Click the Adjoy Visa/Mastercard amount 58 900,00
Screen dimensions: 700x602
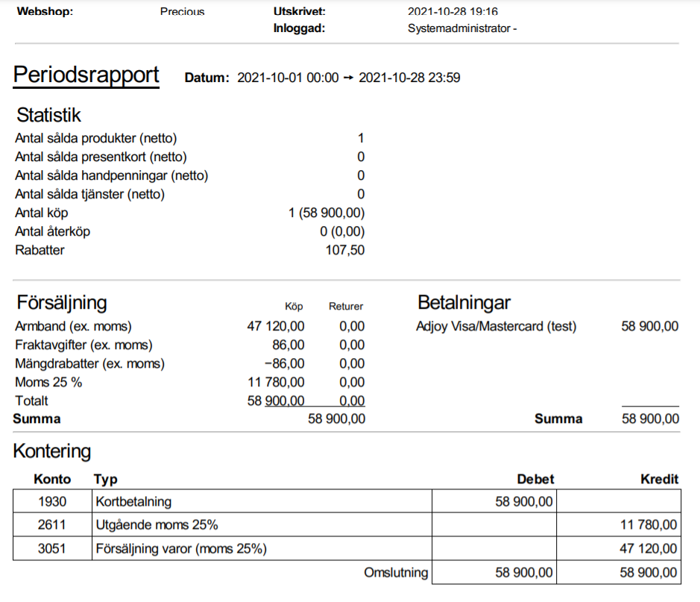pos(650,327)
